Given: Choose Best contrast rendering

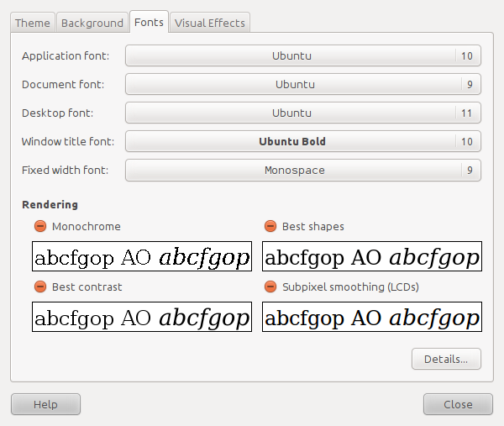Looking at the screenshot, I should tap(40, 287).
